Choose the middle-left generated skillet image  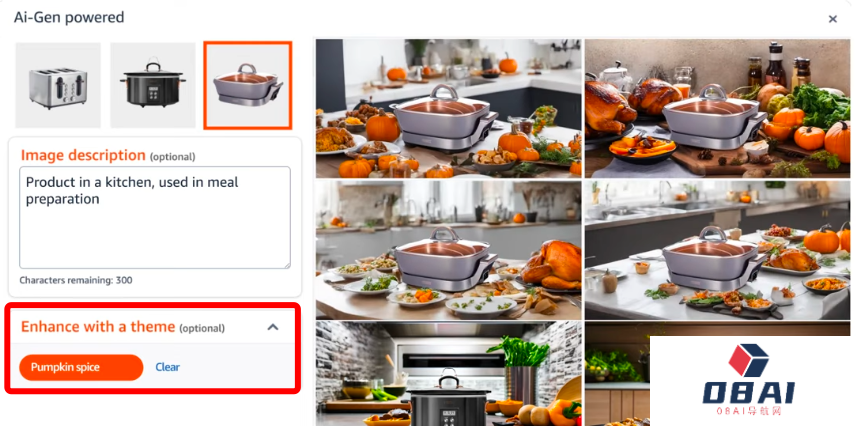pyautogui.click(x=448, y=250)
